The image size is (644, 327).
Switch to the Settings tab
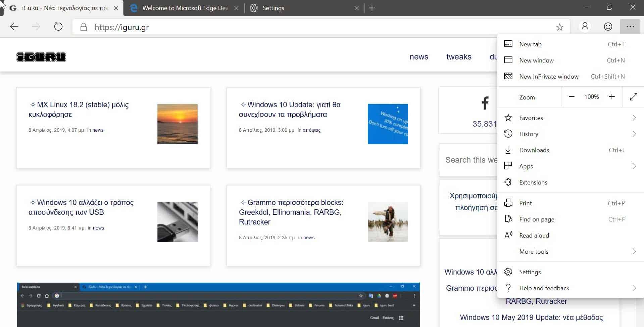tap(304, 8)
